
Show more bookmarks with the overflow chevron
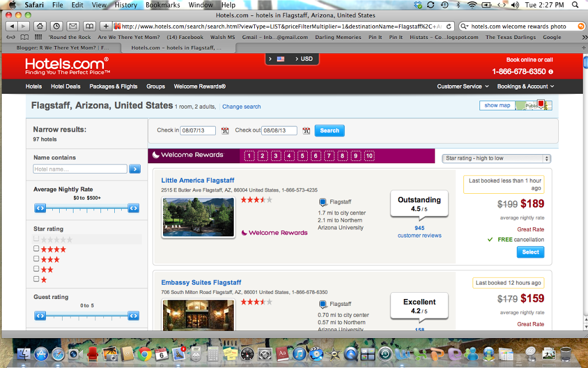click(584, 37)
